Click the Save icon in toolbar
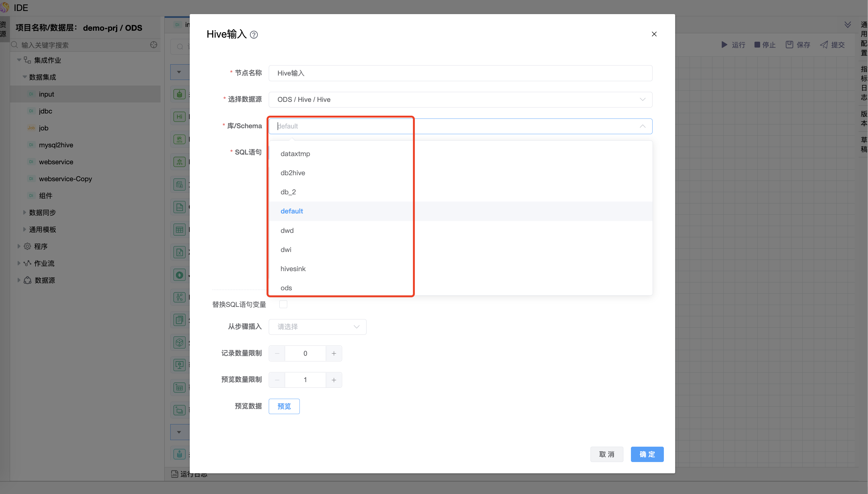This screenshot has width=868, height=494. click(x=799, y=45)
